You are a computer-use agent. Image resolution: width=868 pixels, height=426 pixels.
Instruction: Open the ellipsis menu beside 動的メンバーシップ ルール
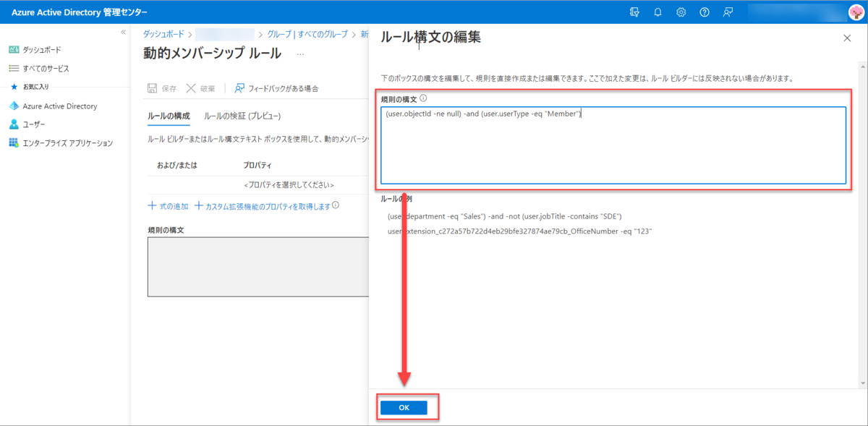[301, 54]
